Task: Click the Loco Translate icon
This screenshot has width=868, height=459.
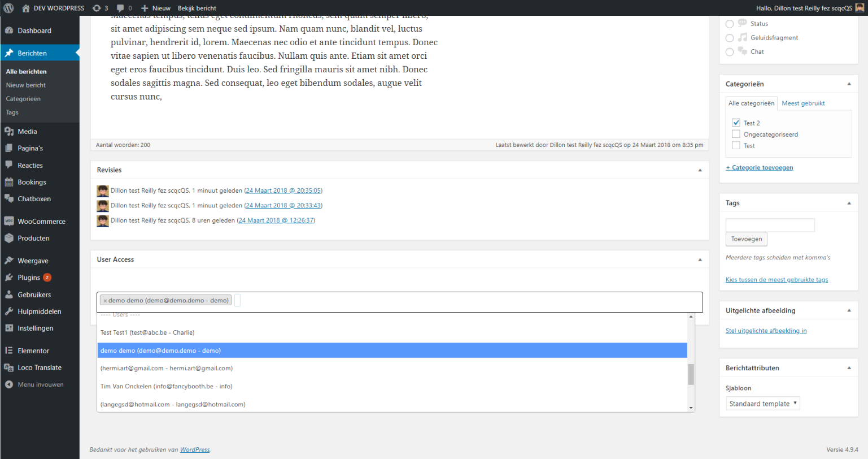Action: click(x=9, y=367)
